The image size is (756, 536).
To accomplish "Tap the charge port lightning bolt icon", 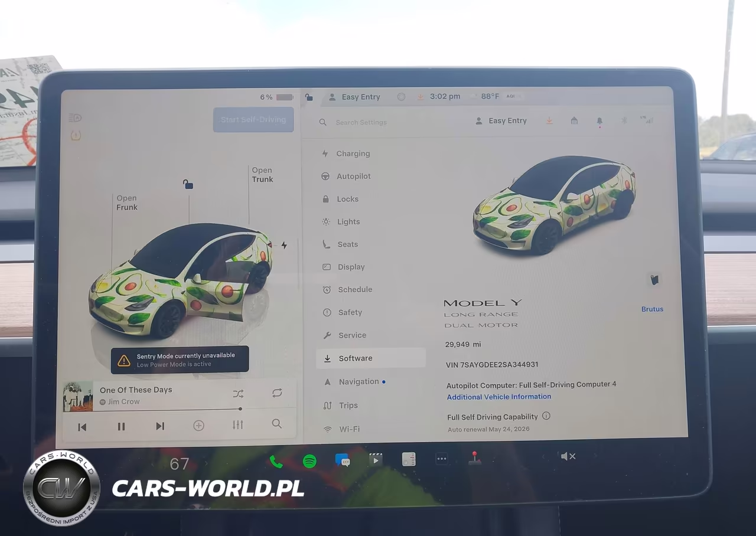I will (x=284, y=245).
